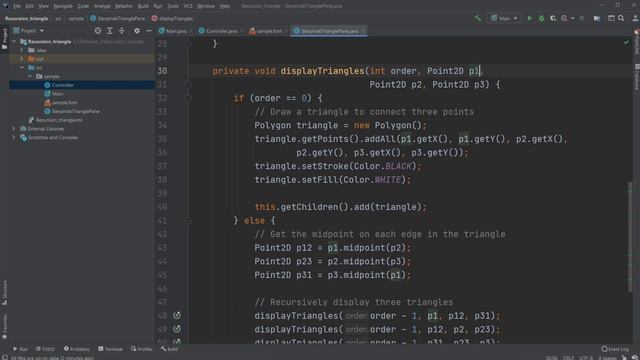This screenshot has height=360, width=640.
Task: Expand External Libraries node
Action: [x=14, y=129]
